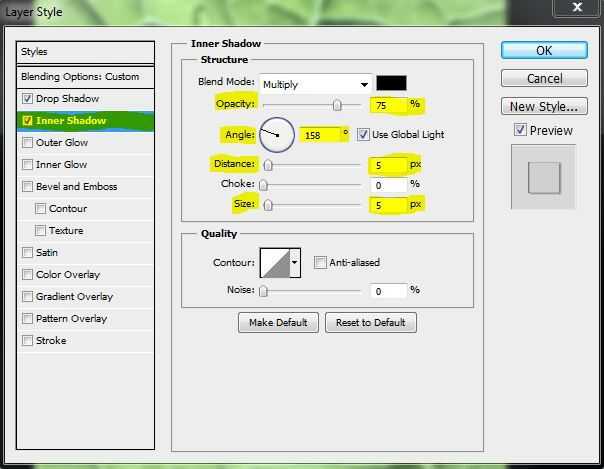The image size is (604, 469).
Task: Click the Angle dial control
Action: [x=277, y=135]
